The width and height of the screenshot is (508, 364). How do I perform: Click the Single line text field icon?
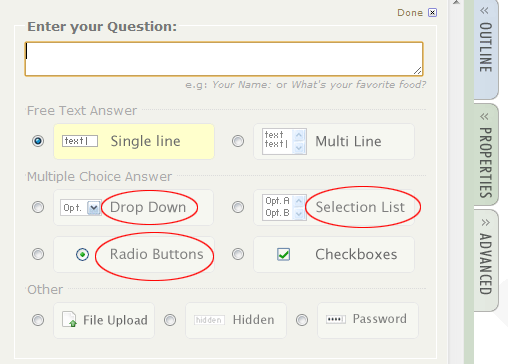coord(80,141)
